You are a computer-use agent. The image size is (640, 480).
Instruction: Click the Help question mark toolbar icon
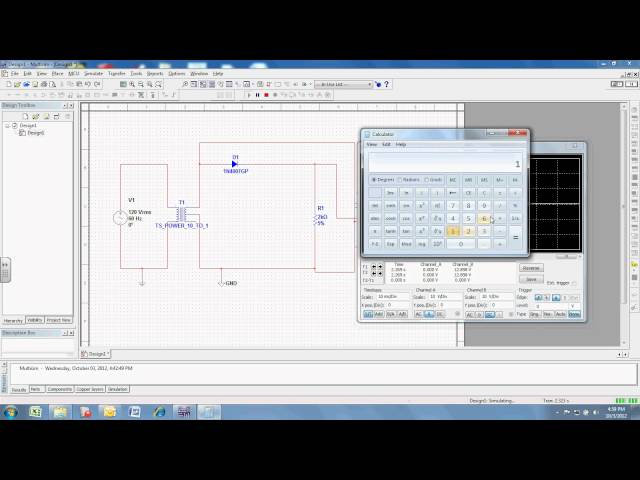[387, 84]
